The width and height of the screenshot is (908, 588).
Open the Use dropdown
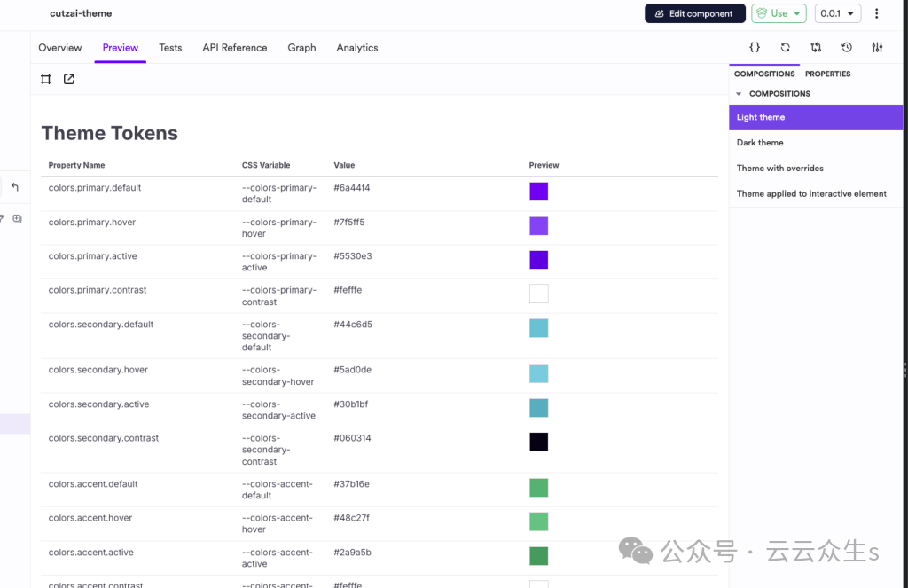[x=779, y=13]
